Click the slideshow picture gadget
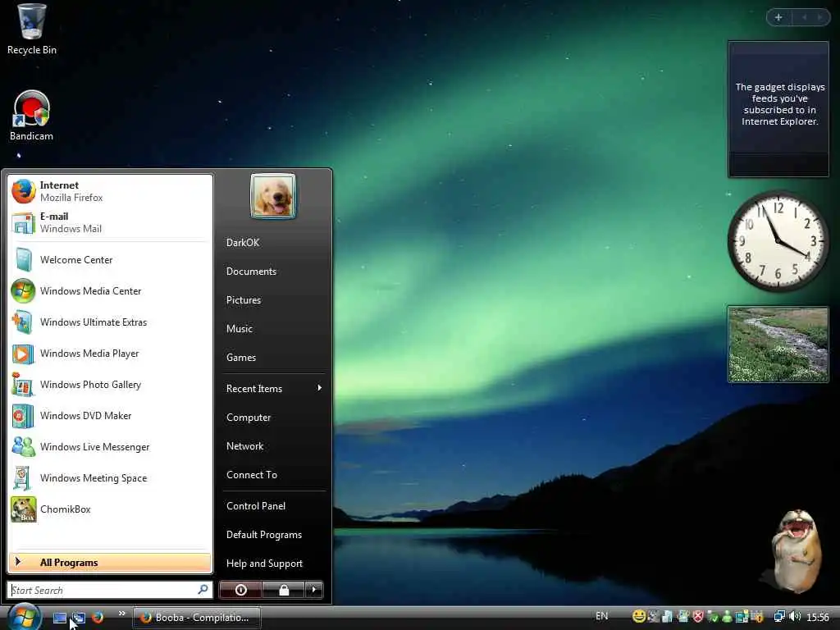Viewport: 840px width, 630px height. (x=778, y=345)
